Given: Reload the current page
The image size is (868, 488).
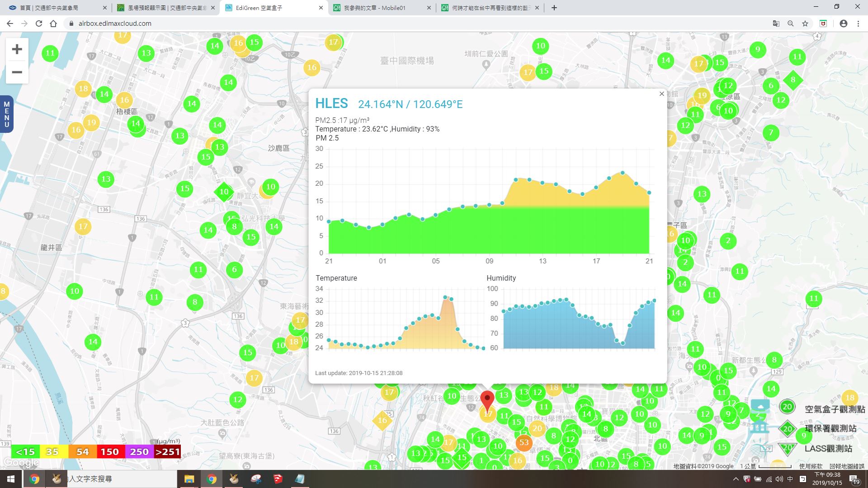Looking at the screenshot, I should click(x=39, y=23).
